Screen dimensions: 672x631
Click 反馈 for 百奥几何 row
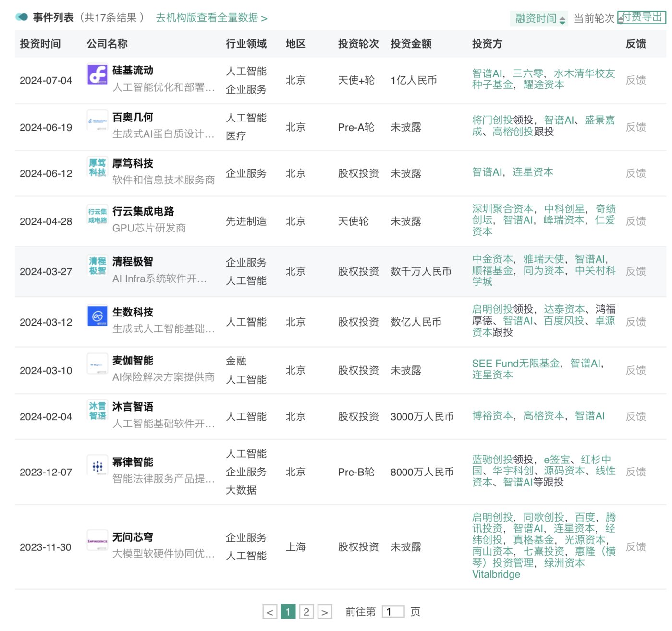coord(635,127)
